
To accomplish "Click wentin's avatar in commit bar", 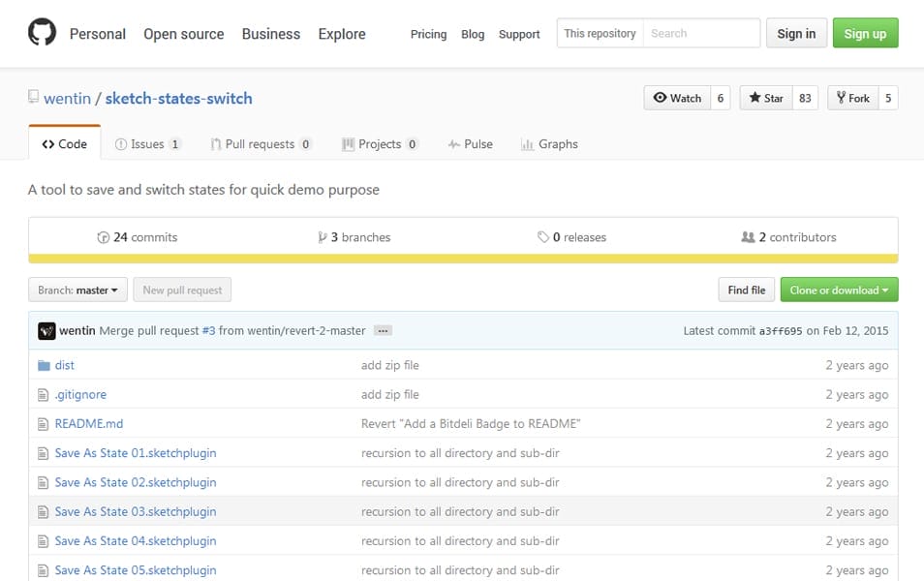I will [46, 331].
